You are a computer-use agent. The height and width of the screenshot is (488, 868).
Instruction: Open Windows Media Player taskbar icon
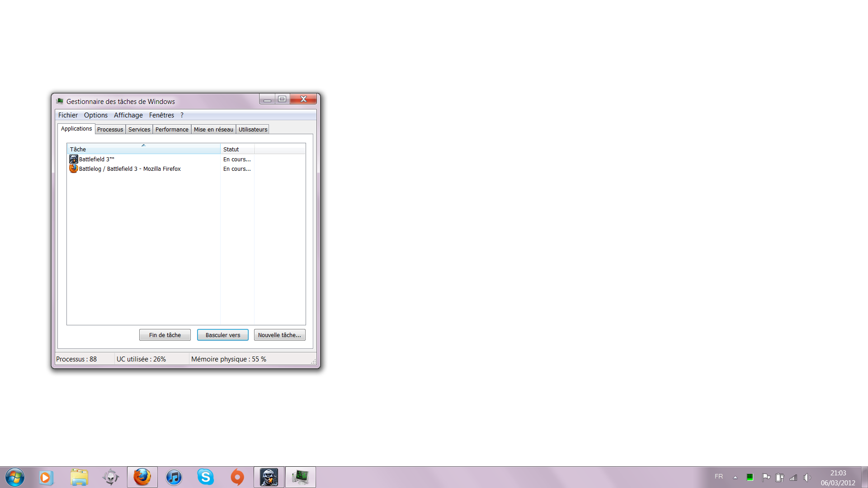tap(46, 477)
